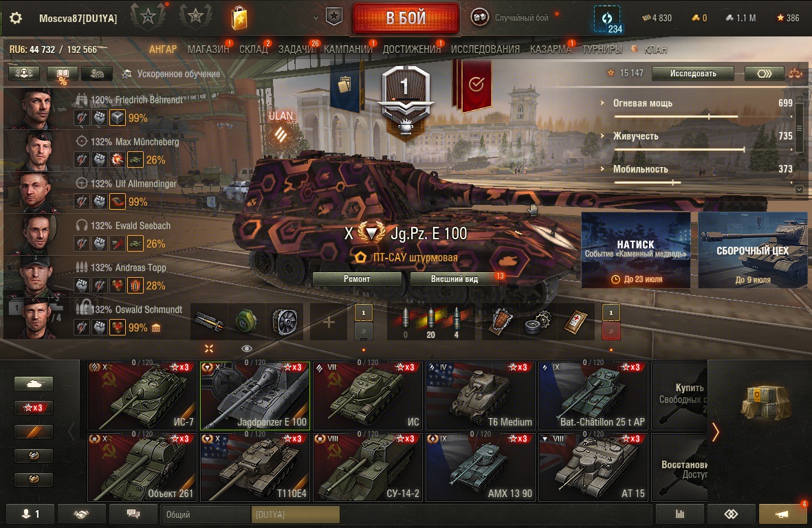
Task: Open the chat channels icon
Action: pyautogui.click(x=133, y=514)
